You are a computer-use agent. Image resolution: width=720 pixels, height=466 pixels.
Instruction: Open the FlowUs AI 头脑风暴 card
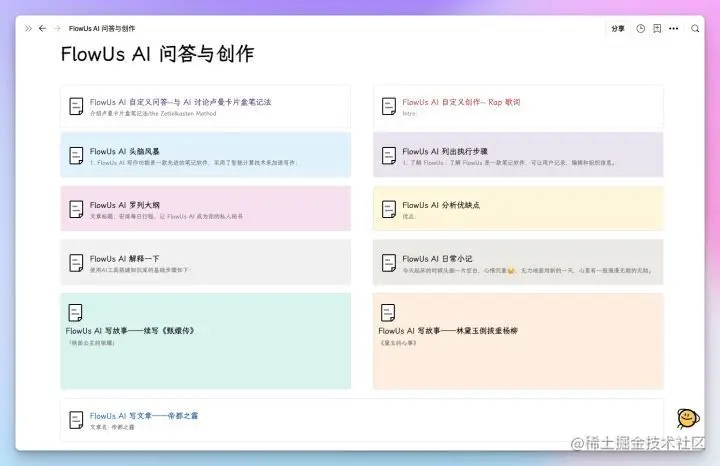pos(205,155)
